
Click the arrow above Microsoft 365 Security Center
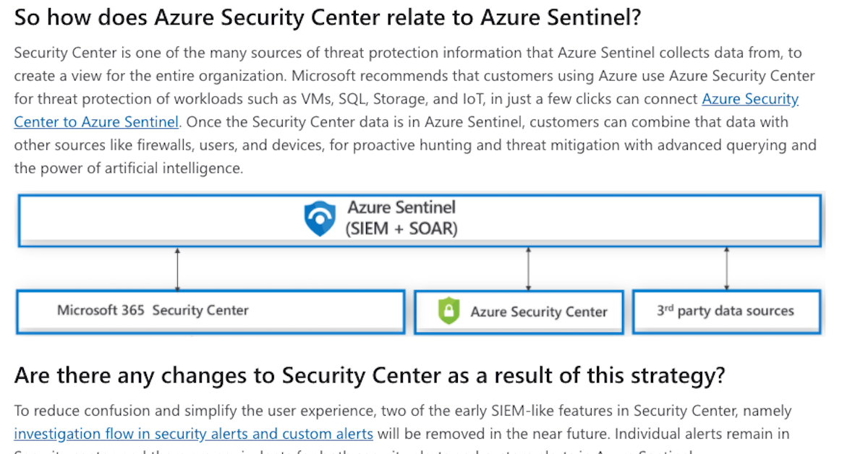click(177, 268)
